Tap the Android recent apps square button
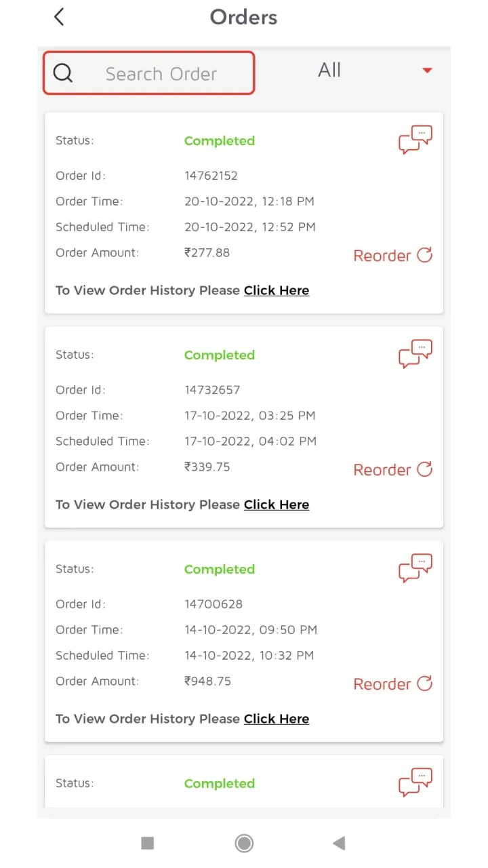The height and width of the screenshot is (868, 488). 147,843
